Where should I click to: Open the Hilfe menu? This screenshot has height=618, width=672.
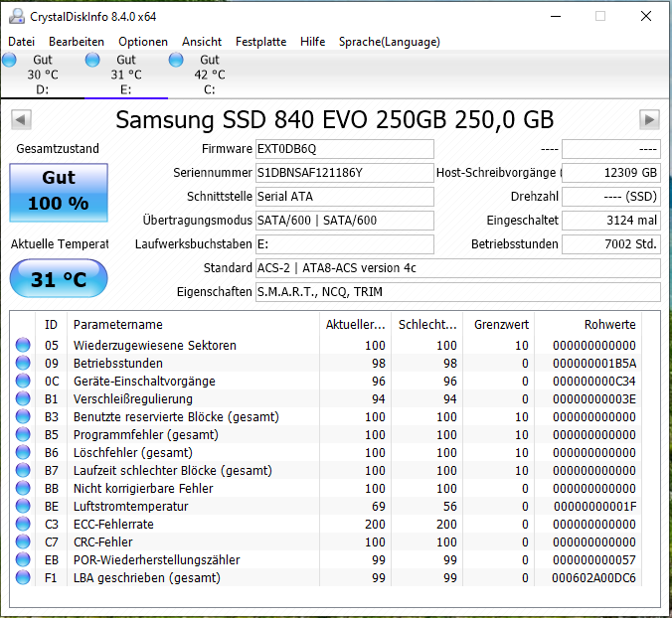(x=312, y=42)
